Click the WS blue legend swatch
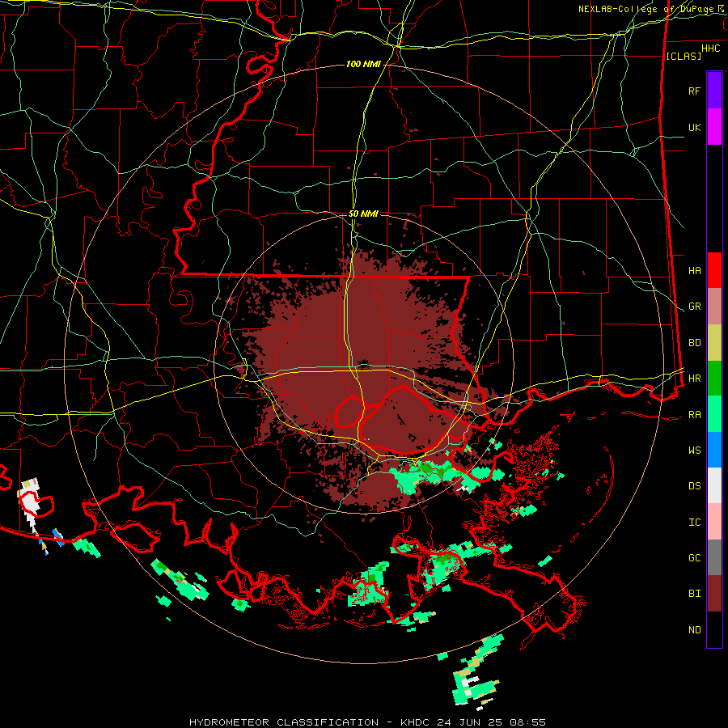Viewport: 728px width, 728px height. point(714,450)
